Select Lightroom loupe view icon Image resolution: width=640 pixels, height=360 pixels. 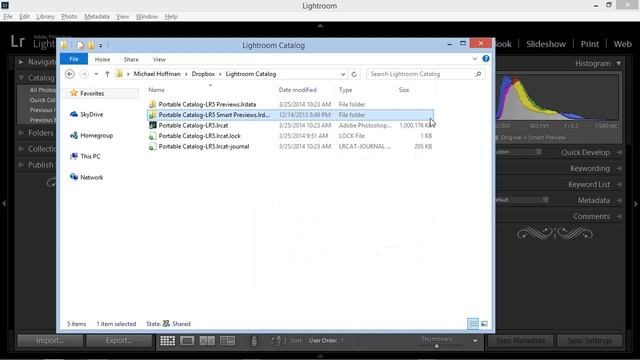click(187, 340)
